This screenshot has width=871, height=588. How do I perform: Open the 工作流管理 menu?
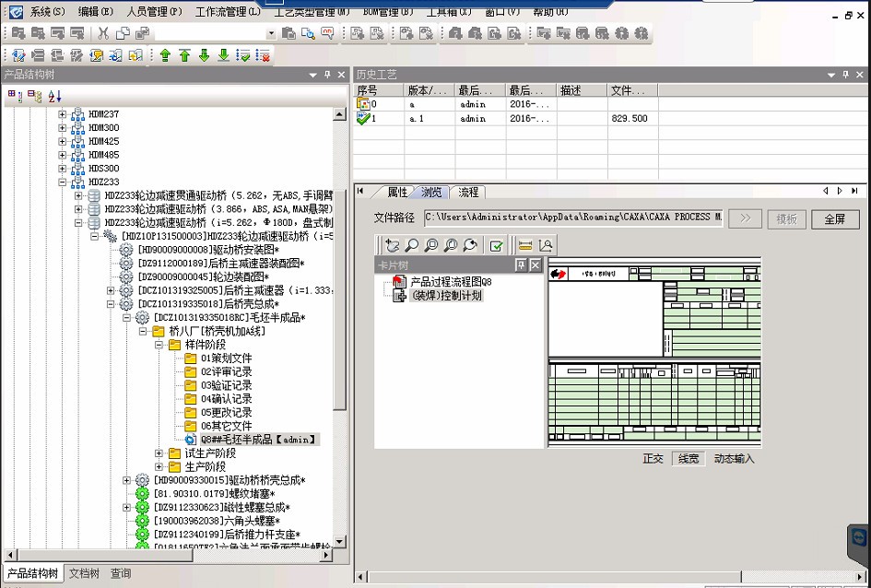point(227,12)
